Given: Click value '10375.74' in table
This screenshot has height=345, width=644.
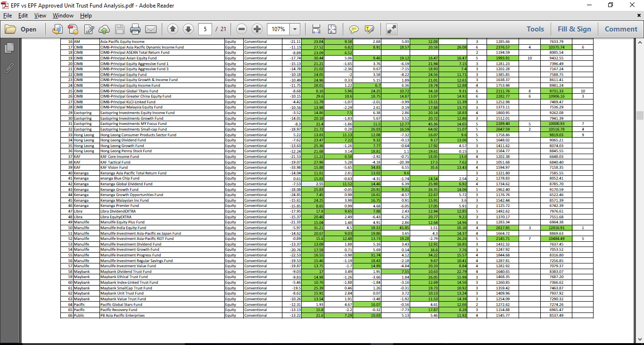Looking at the screenshot, I should pyautogui.click(x=556, y=47).
